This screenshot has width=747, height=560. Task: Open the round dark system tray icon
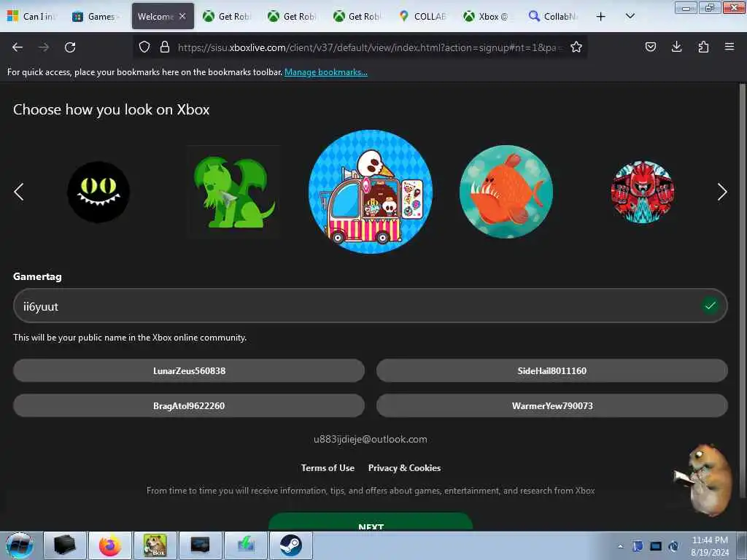click(x=673, y=546)
